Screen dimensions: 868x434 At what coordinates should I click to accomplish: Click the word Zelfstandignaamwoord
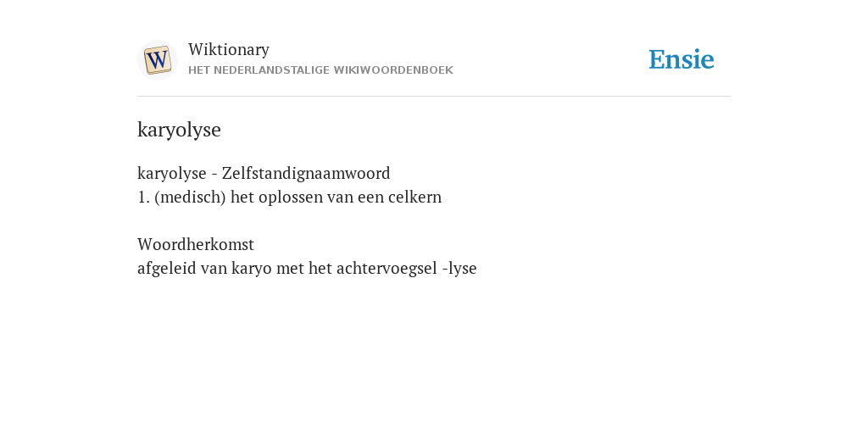tap(306, 173)
